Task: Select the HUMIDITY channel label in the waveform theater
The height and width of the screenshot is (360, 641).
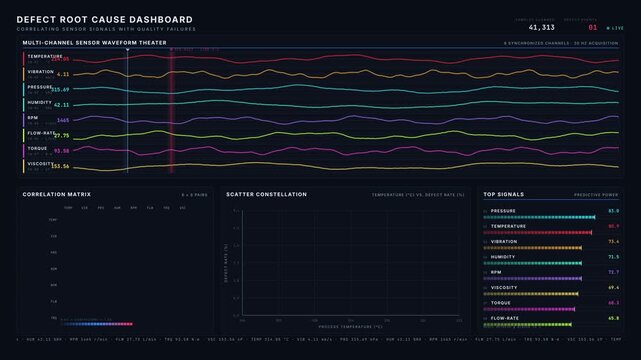Action: point(40,103)
